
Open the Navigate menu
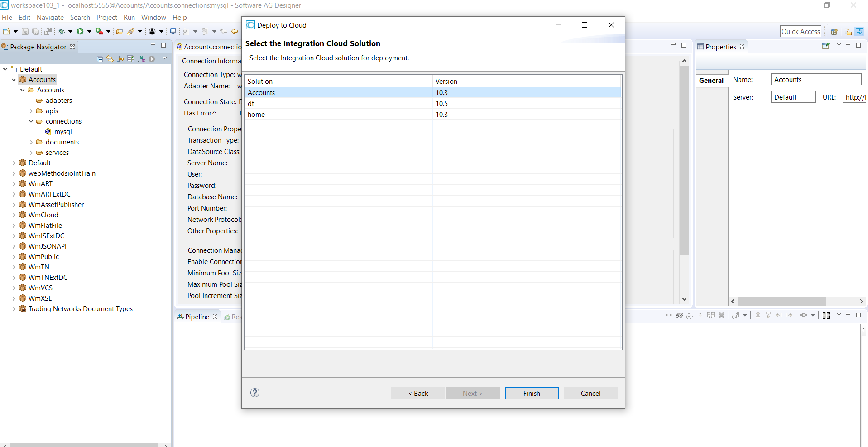pyautogui.click(x=50, y=17)
